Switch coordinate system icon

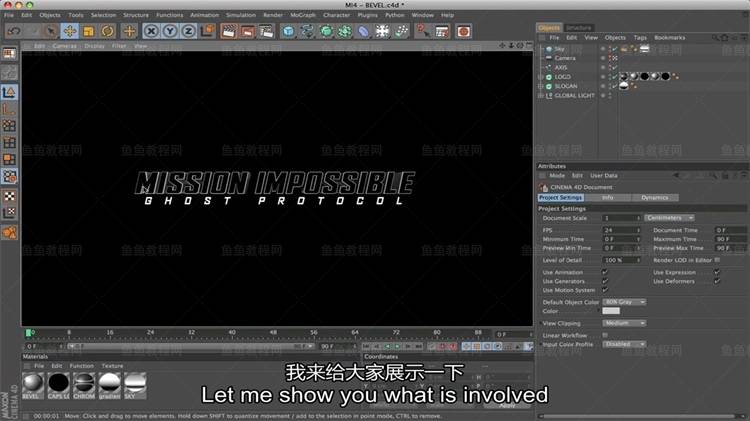point(208,32)
